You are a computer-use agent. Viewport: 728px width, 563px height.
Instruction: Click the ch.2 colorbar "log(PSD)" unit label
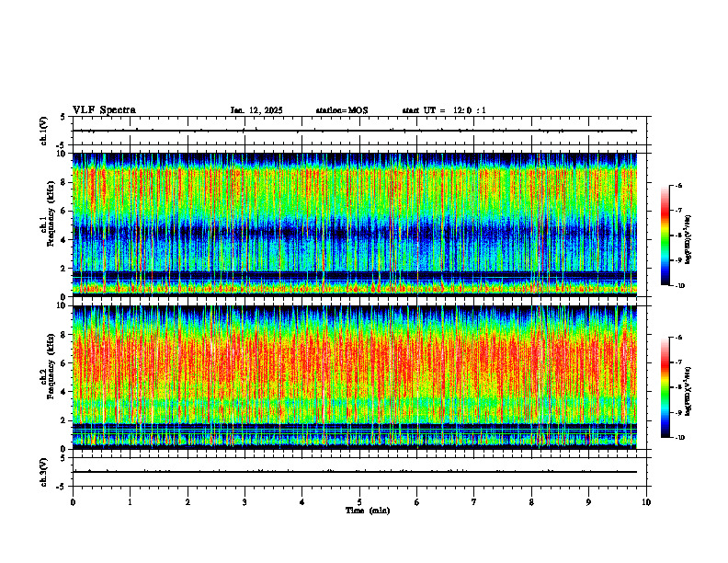(688, 391)
